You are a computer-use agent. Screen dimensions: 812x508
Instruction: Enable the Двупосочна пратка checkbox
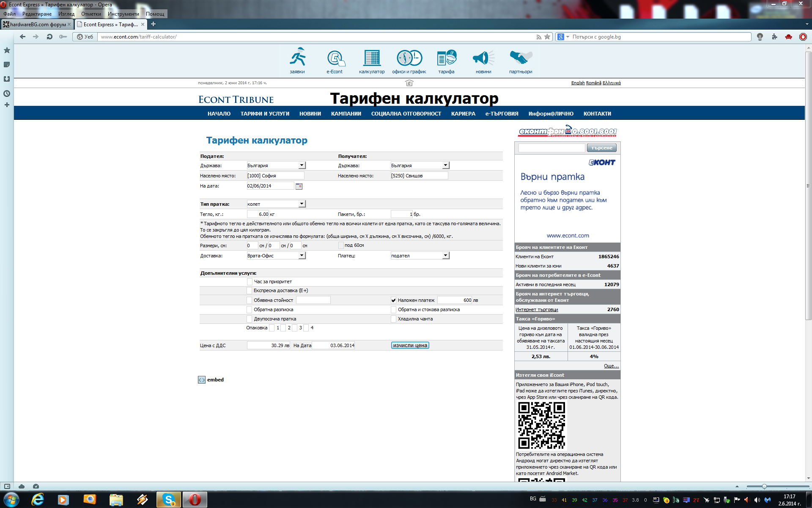pos(250,319)
